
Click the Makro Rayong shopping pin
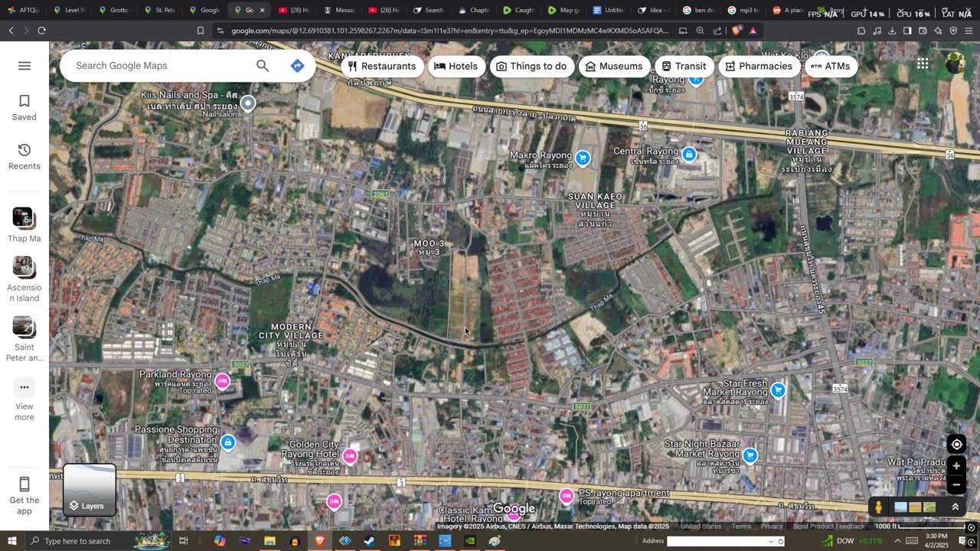(x=583, y=158)
